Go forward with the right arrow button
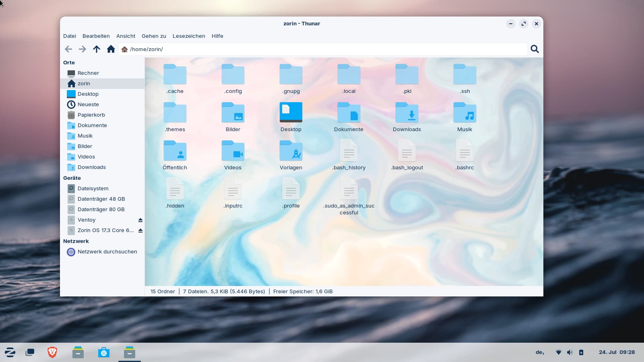Screen dimensions: 644x362 click(x=82, y=49)
